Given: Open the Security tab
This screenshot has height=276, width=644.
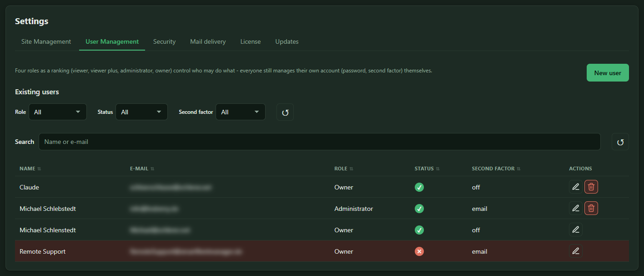Looking at the screenshot, I should pyautogui.click(x=164, y=41).
